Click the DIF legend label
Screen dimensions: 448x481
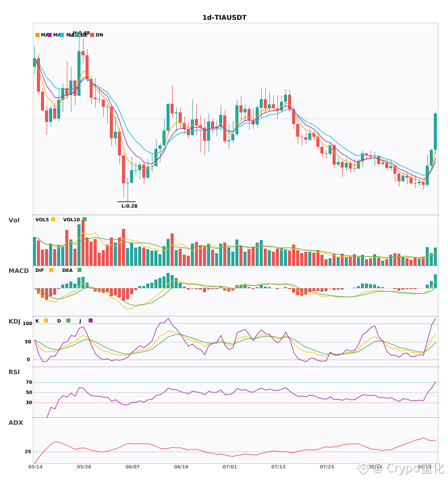pyautogui.click(x=39, y=270)
